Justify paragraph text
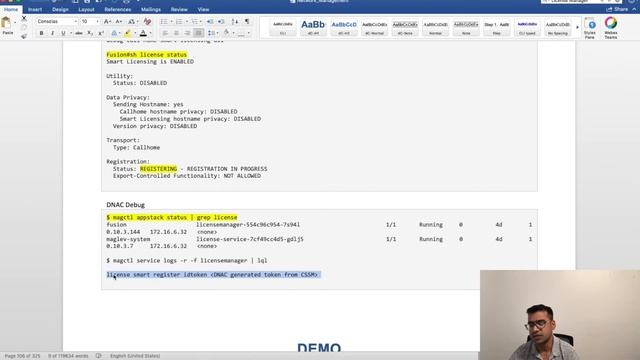Viewport: 640px width, 360px height. click(x=198, y=33)
